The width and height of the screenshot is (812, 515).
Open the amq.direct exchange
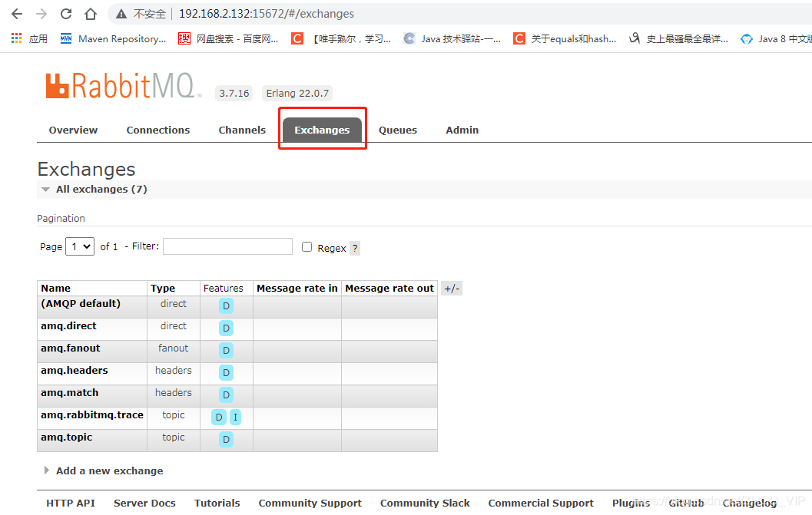click(x=69, y=326)
